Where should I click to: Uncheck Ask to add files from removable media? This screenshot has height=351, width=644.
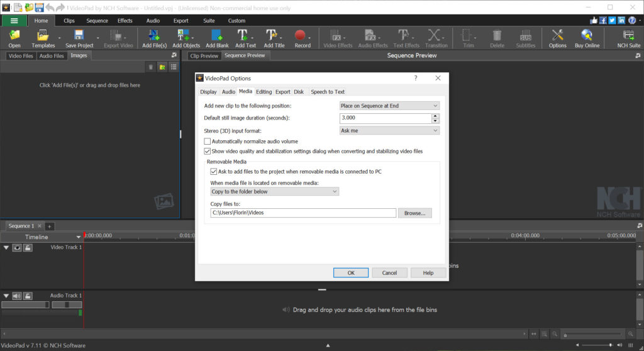pyautogui.click(x=214, y=171)
